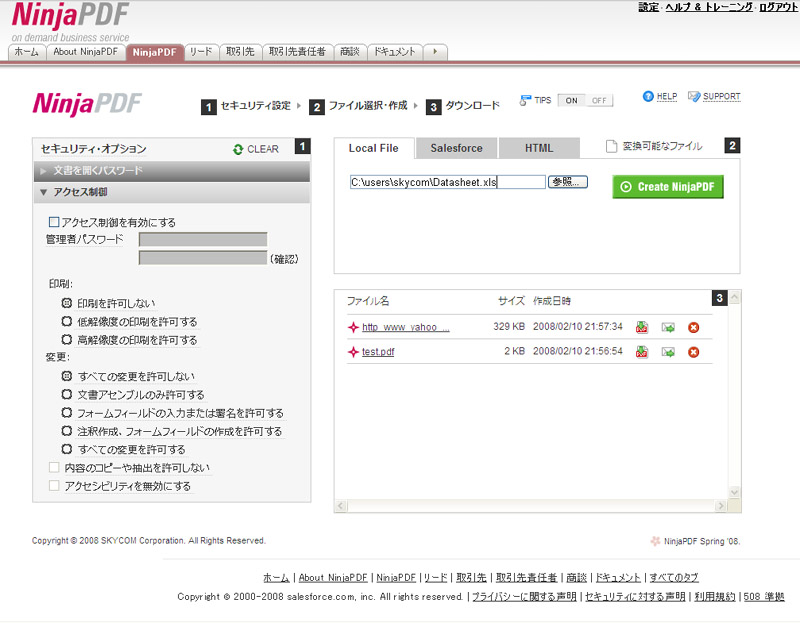
Task: Click the TIPS icon
Action: (x=524, y=101)
